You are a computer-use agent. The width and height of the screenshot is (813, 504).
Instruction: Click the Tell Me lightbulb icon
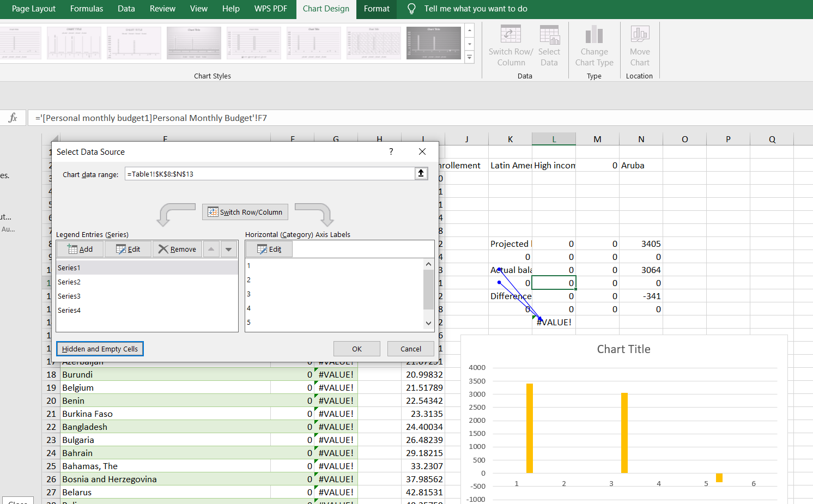coord(411,9)
